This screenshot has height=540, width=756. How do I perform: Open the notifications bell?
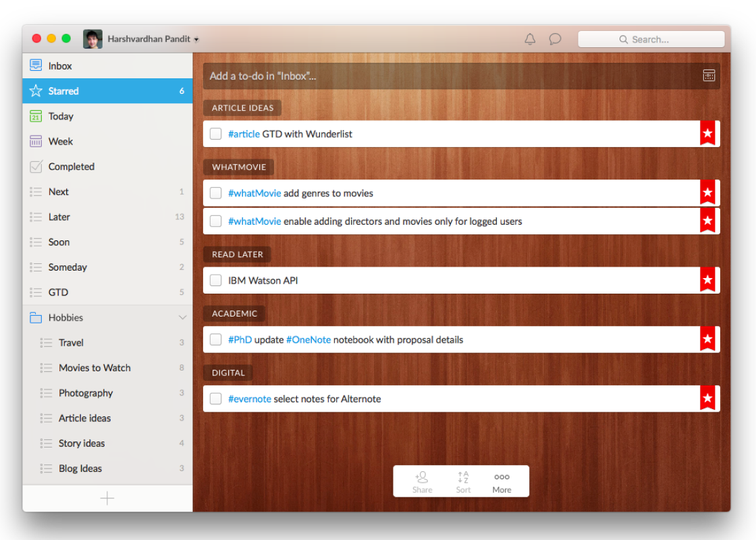point(530,39)
